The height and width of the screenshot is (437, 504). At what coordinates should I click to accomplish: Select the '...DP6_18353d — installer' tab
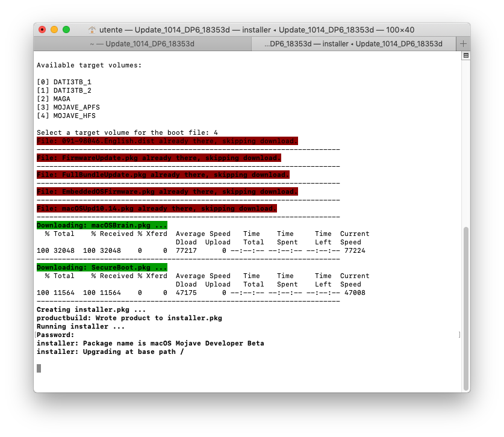click(x=353, y=44)
